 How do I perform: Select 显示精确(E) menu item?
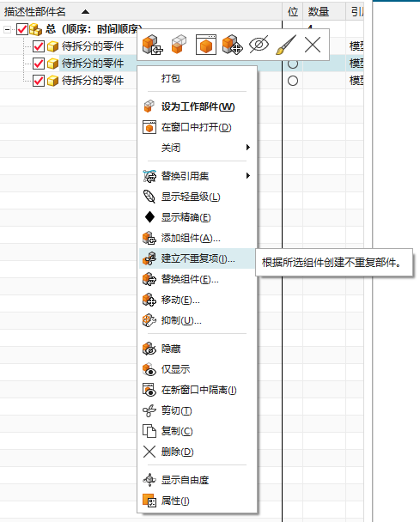point(198,217)
